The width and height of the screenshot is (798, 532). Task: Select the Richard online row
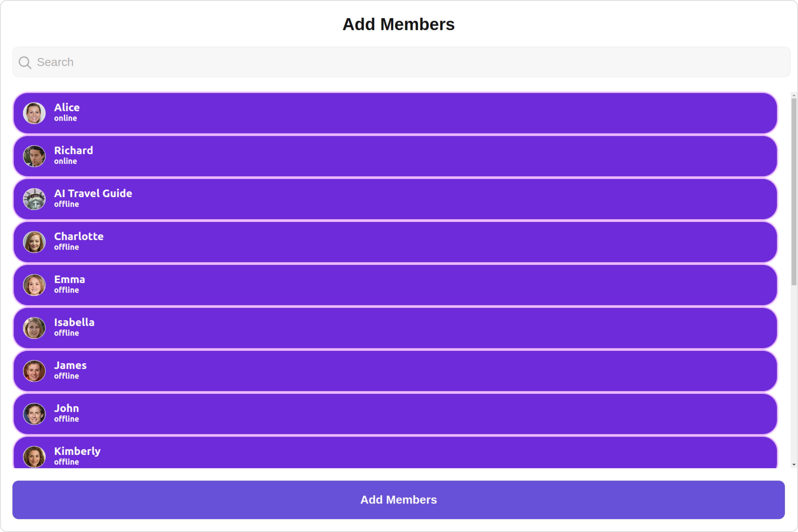[395, 156]
